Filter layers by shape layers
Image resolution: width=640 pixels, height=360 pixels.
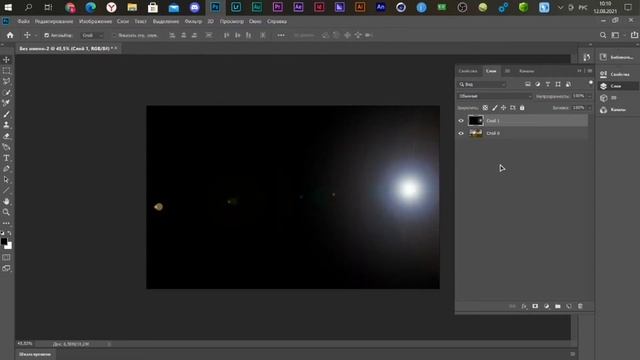point(558,84)
